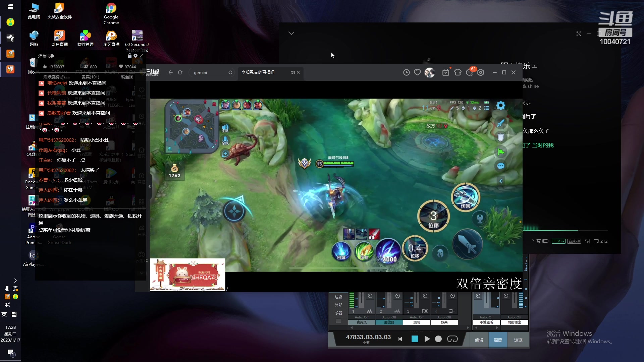Open the followed list heart icon in Douyu
This screenshot has width=644, height=362.
coord(417,72)
